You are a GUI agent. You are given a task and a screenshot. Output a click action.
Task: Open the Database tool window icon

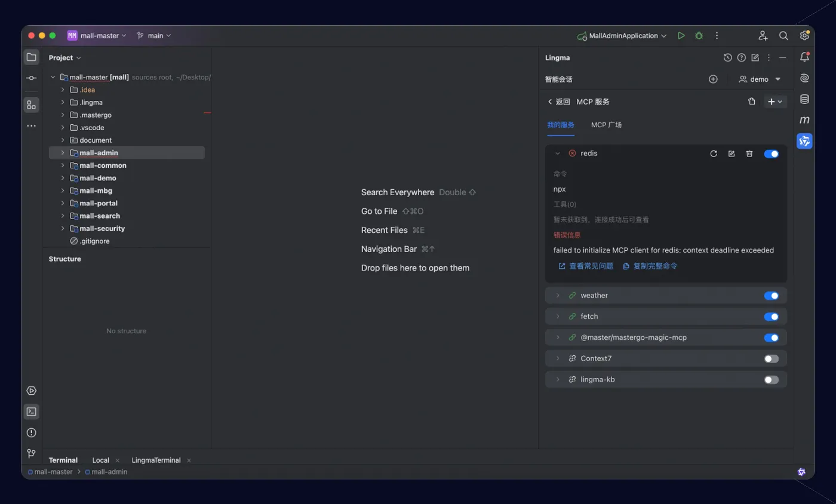(x=804, y=99)
